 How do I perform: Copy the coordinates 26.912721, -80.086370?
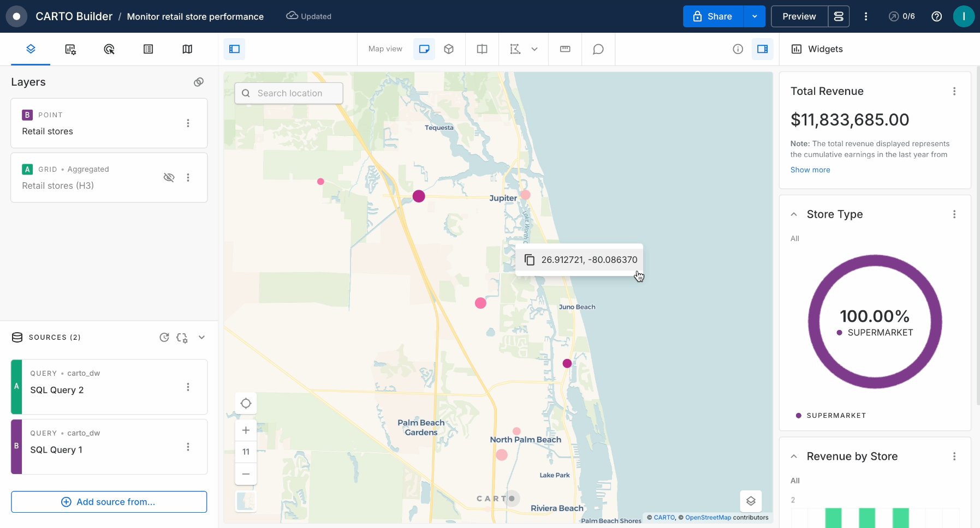click(530, 260)
